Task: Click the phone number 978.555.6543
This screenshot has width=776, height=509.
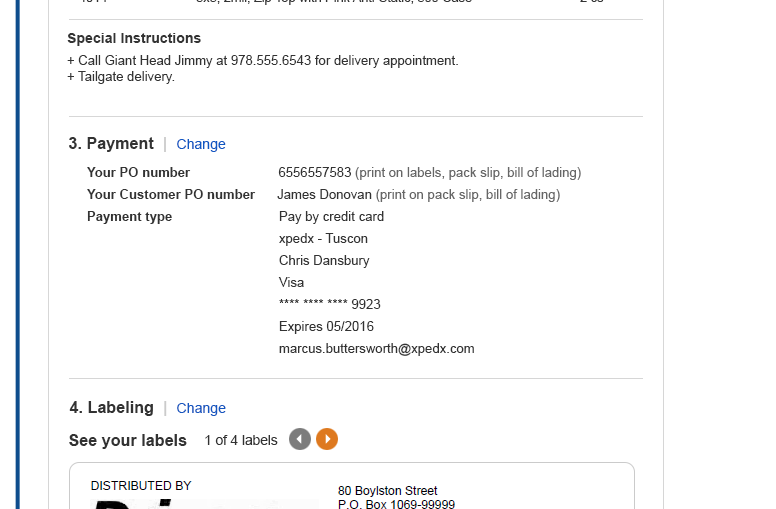Action: [x=271, y=60]
